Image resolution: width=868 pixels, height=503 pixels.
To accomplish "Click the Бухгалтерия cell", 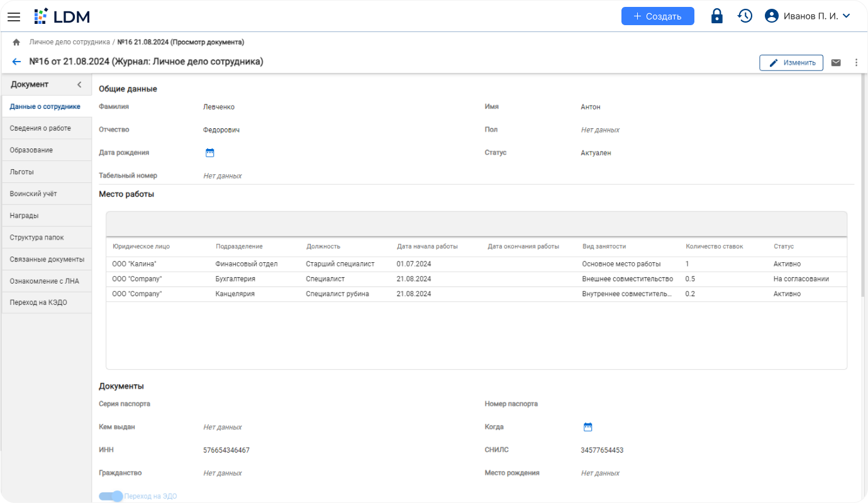I will click(235, 279).
